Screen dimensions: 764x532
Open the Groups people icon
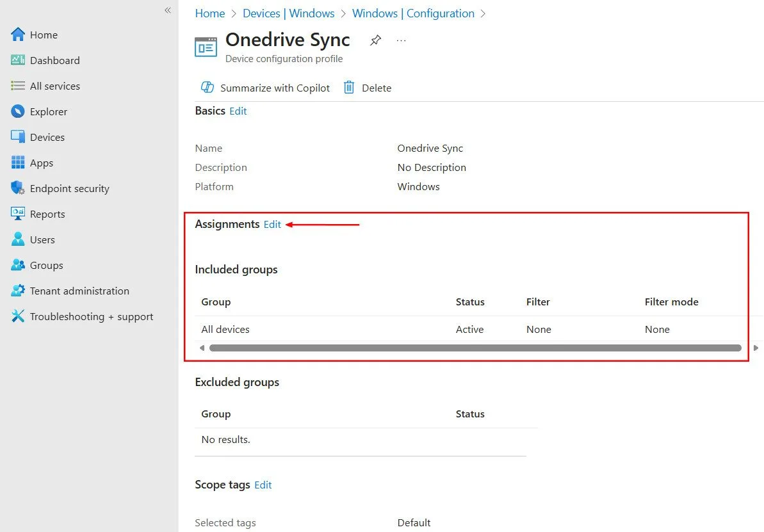18,265
